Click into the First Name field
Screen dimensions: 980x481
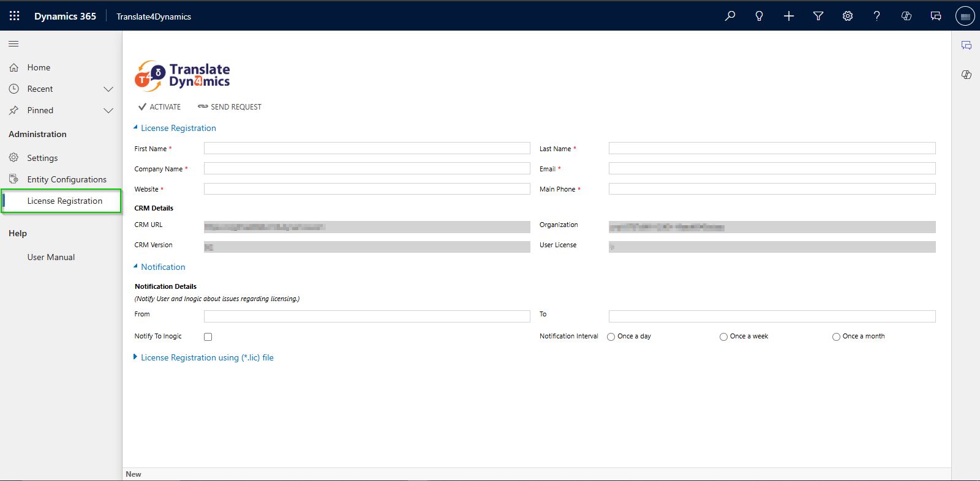[x=366, y=148]
